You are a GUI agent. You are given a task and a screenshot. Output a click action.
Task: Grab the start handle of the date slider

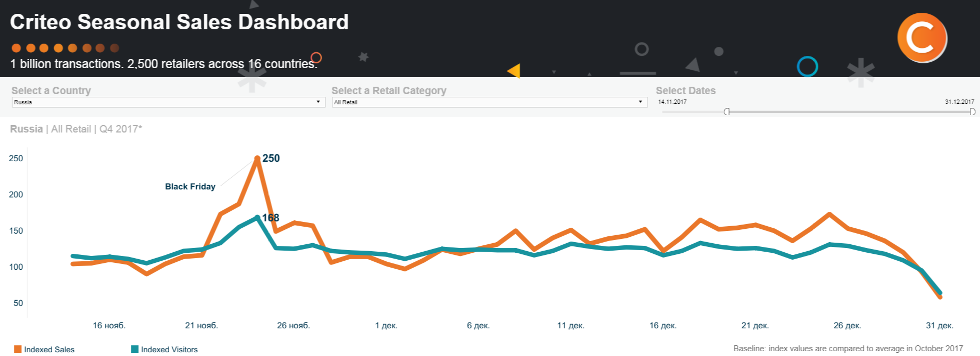pyautogui.click(x=727, y=112)
